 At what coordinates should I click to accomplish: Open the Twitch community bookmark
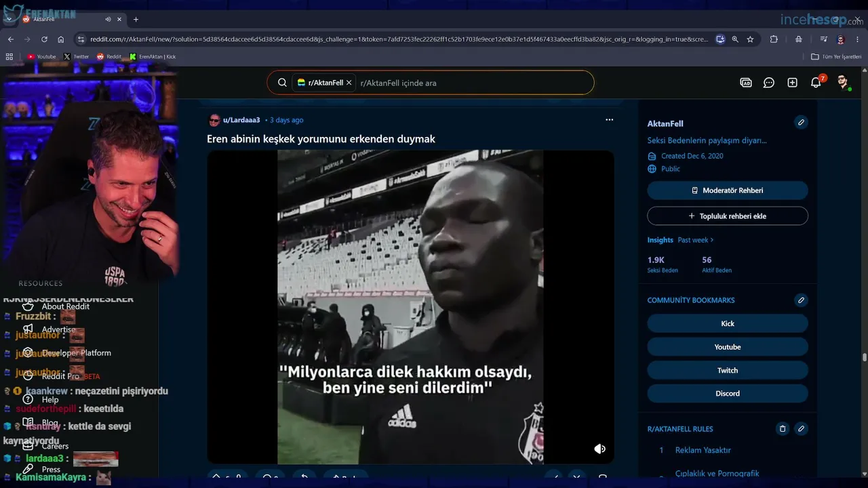728,370
